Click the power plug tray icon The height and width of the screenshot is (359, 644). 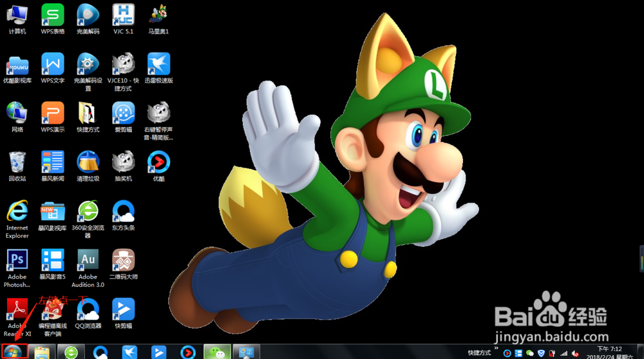coord(553,353)
